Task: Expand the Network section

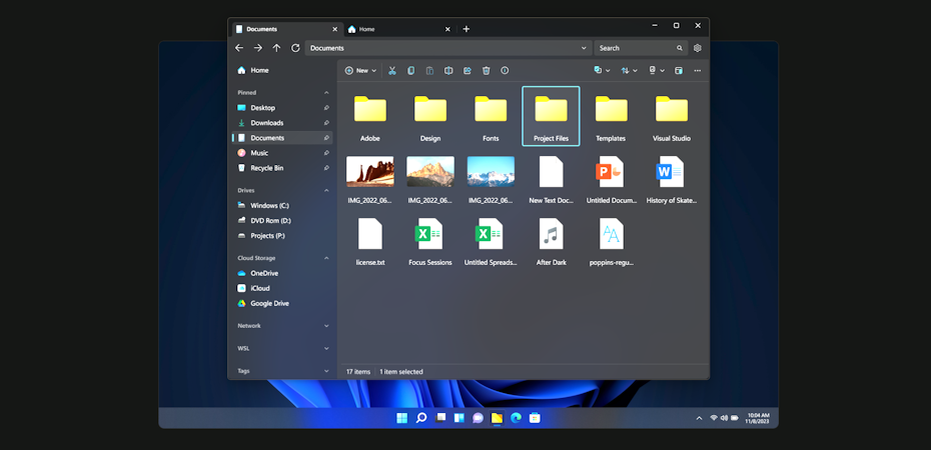Action: coord(326,326)
